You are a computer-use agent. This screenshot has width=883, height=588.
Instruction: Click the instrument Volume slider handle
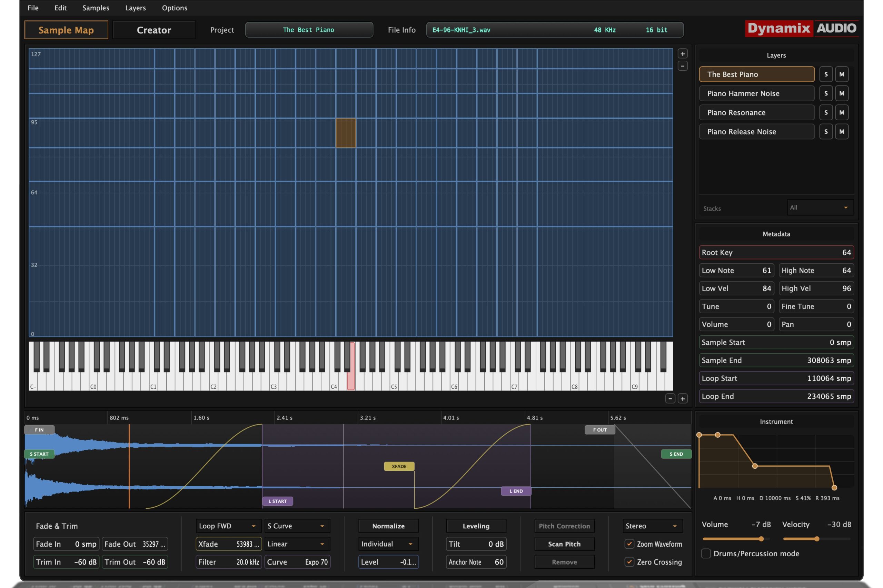click(x=761, y=539)
